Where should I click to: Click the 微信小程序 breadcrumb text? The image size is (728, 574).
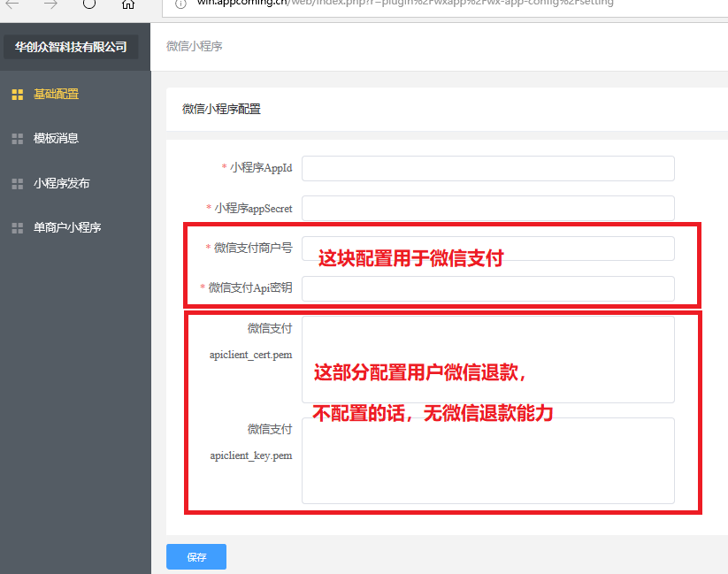[x=195, y=47]
